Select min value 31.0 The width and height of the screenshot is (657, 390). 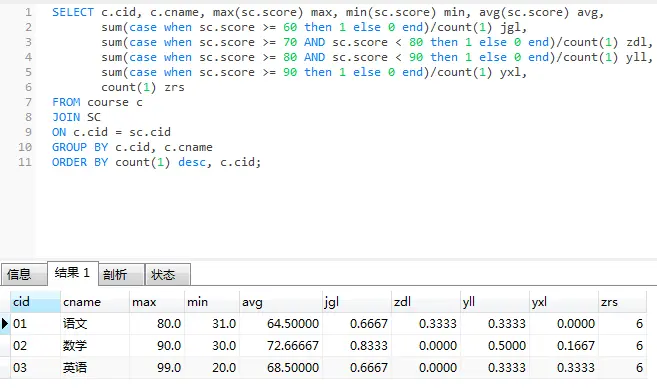(212, 323)
